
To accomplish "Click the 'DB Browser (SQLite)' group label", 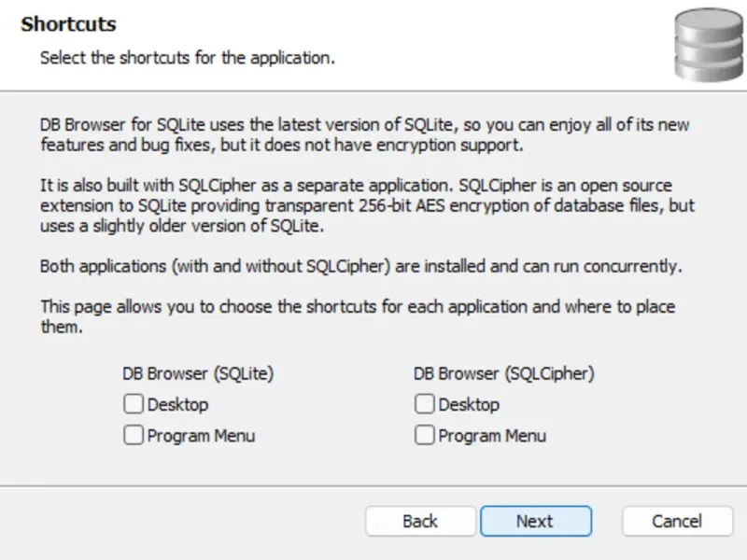I will (x=198, y=373).
